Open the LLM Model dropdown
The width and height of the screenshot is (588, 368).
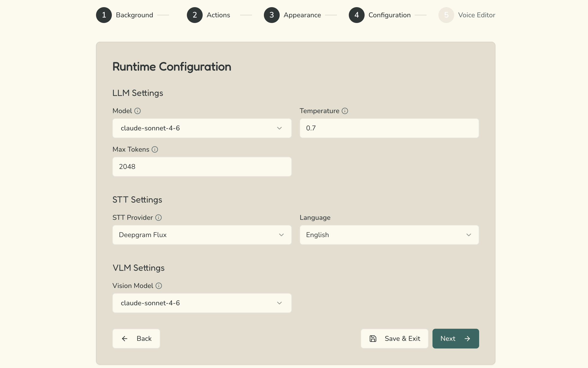[202, 128]
